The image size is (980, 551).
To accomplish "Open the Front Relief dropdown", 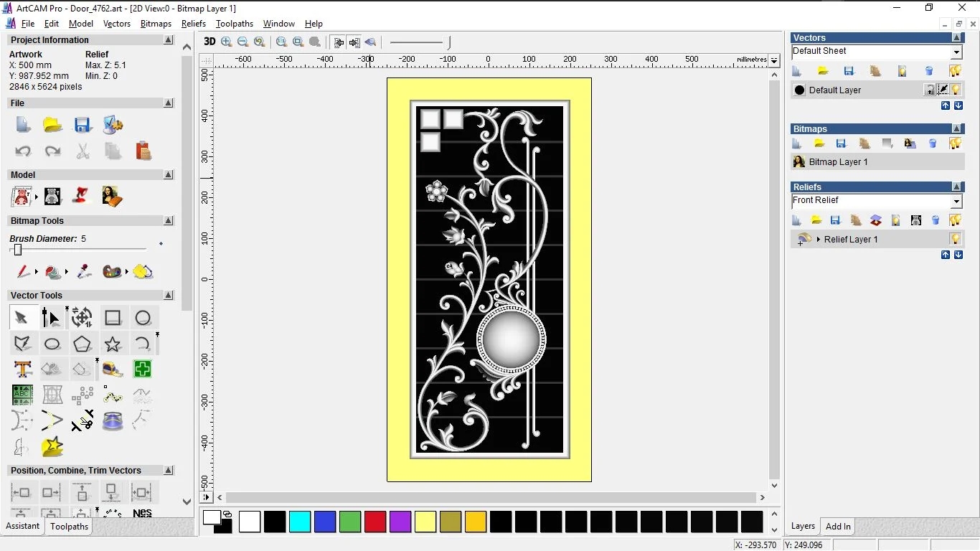I will 956,202.
